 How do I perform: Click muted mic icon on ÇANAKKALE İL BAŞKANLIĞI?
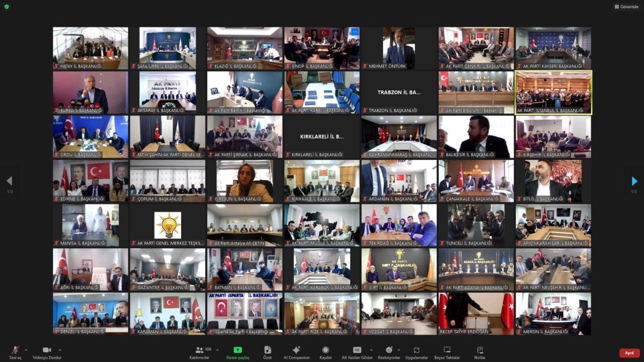pyautogui.click(x=442, y=199)
